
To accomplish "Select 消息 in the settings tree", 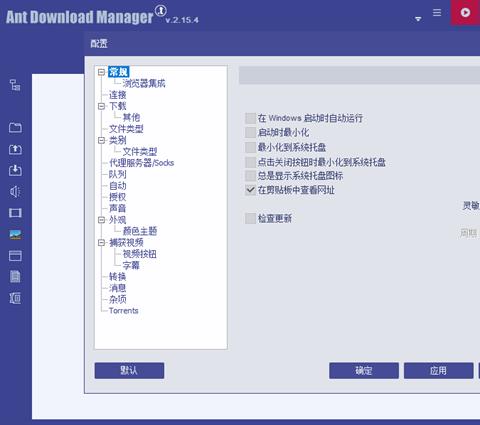I will (x=118, y=288).
